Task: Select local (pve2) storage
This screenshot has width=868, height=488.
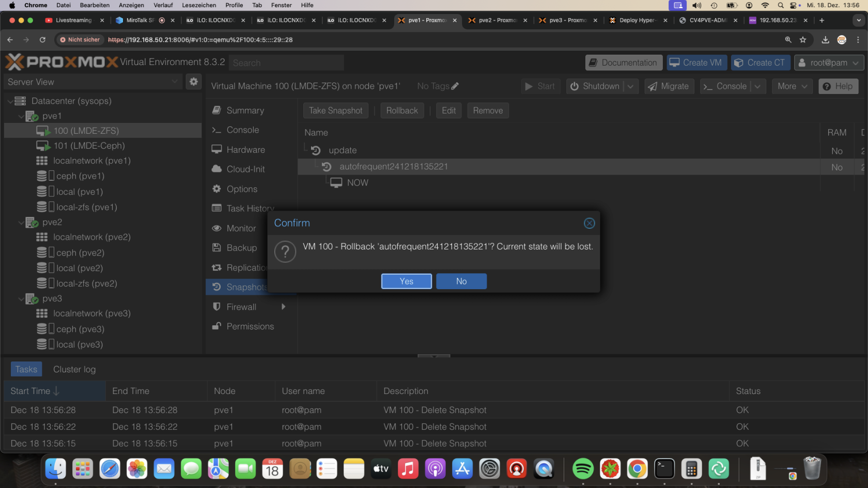Action: pyautogui.click(x=103, y=268)
